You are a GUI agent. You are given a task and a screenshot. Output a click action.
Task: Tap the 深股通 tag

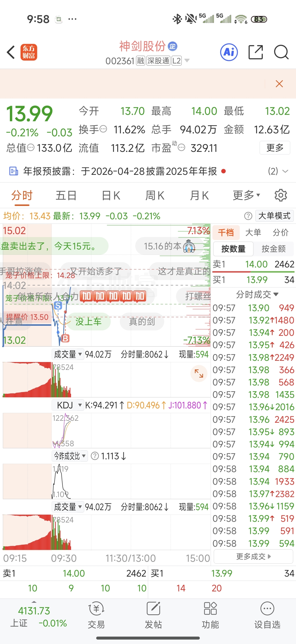[158, 61]
